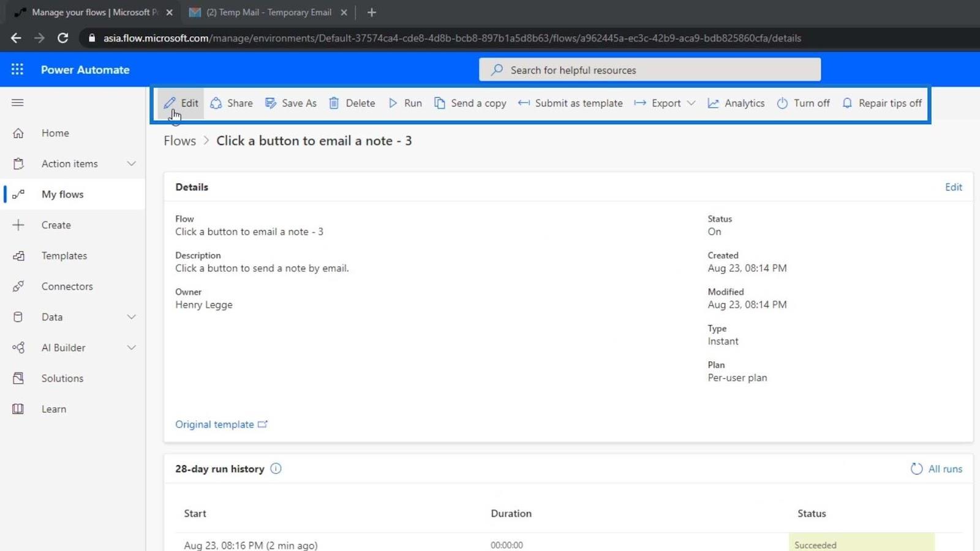This screenshot has height=551, width=980.
Task: Open the Aug 23, 08:16 PM run entry
Action: point(251,545)
